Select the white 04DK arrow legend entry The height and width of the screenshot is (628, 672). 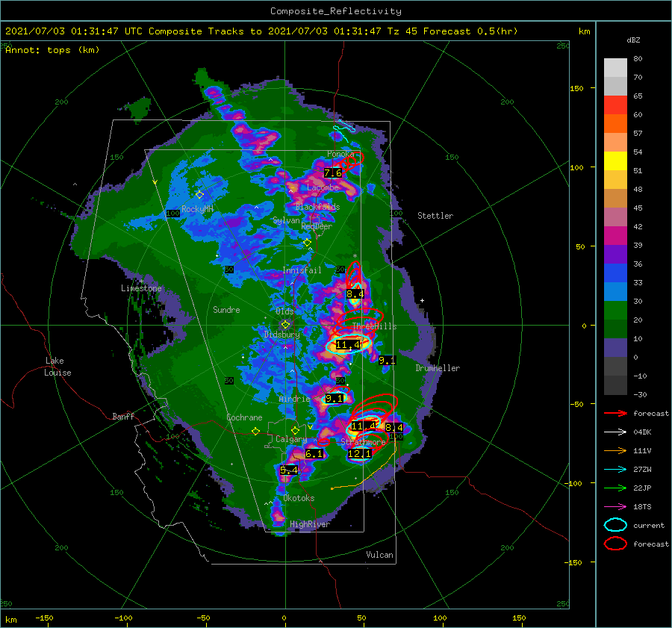point(615,432)
